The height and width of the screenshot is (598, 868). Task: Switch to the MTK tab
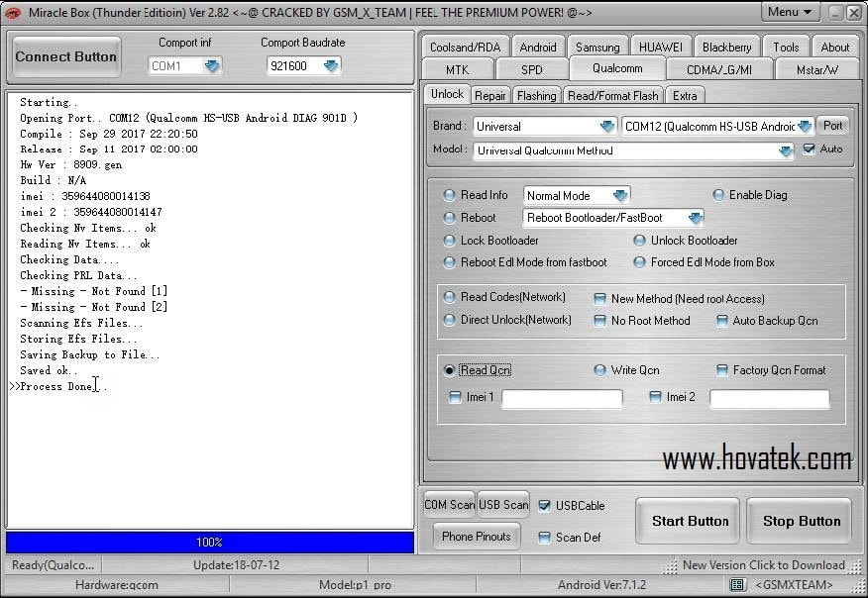(457, 69)
